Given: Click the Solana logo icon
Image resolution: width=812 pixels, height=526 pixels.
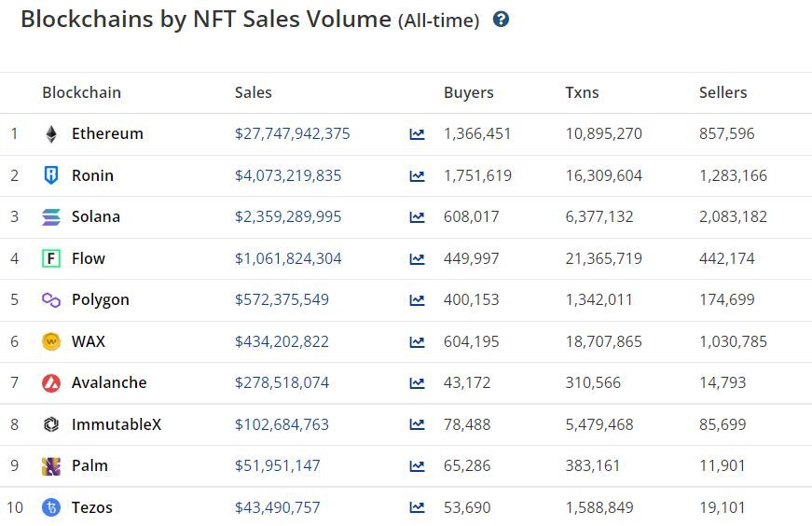Looking at the screenshot, I should 51,217.
